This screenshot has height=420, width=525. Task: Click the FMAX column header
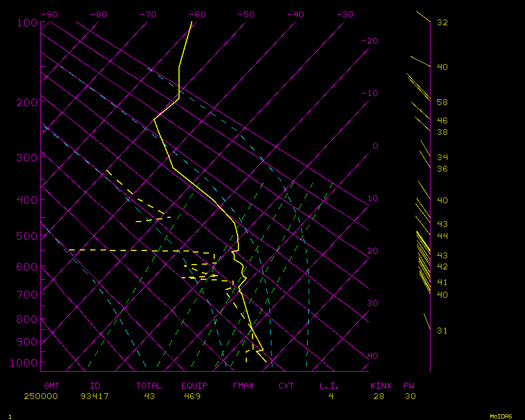click(243, 386)
